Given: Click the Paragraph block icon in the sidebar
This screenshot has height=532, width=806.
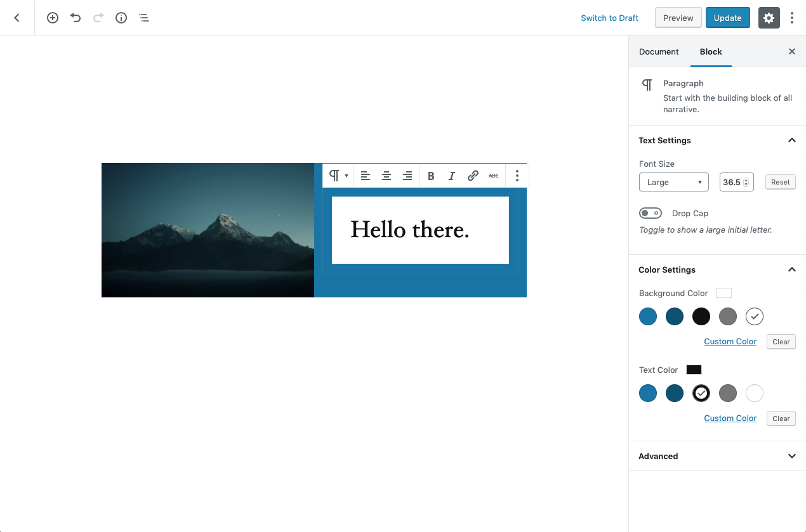Looking at the screenshot, I should click(647, 85).
